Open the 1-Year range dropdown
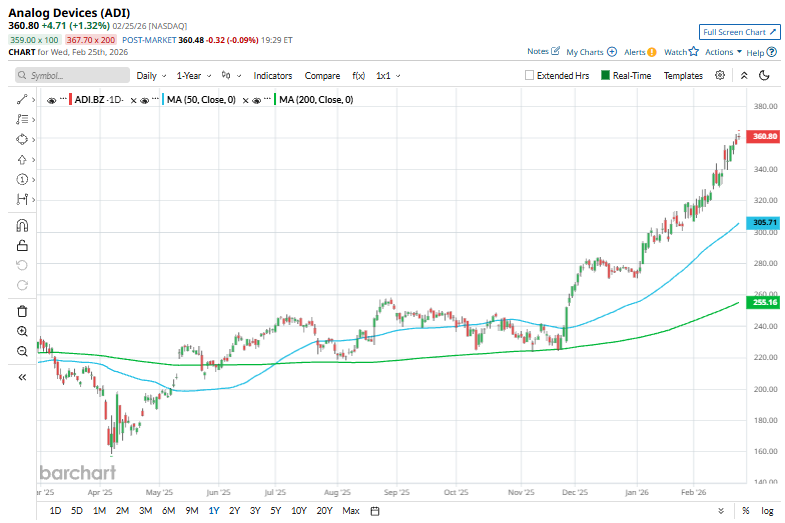This screenshot has height=523, width=785. pyautogui.click(x=193, y=75)
